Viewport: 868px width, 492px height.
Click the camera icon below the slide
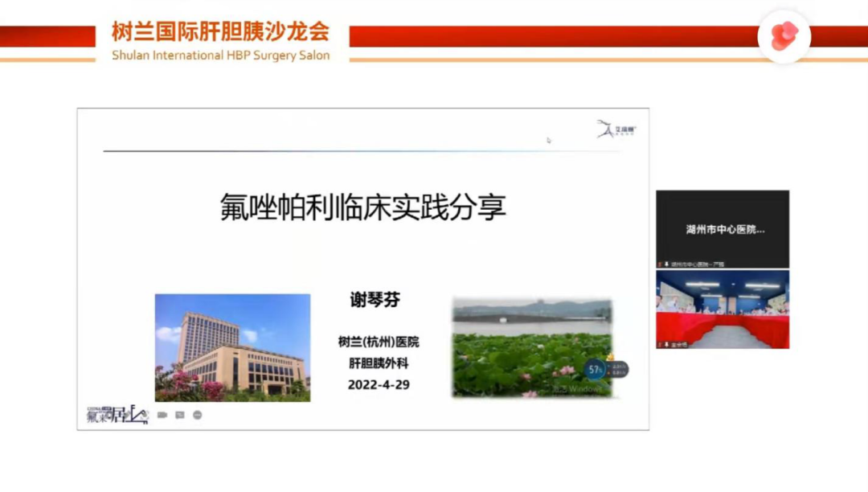(162, 415)
